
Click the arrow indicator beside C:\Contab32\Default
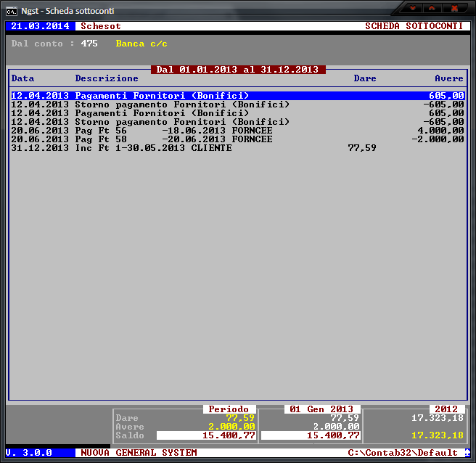467,453
